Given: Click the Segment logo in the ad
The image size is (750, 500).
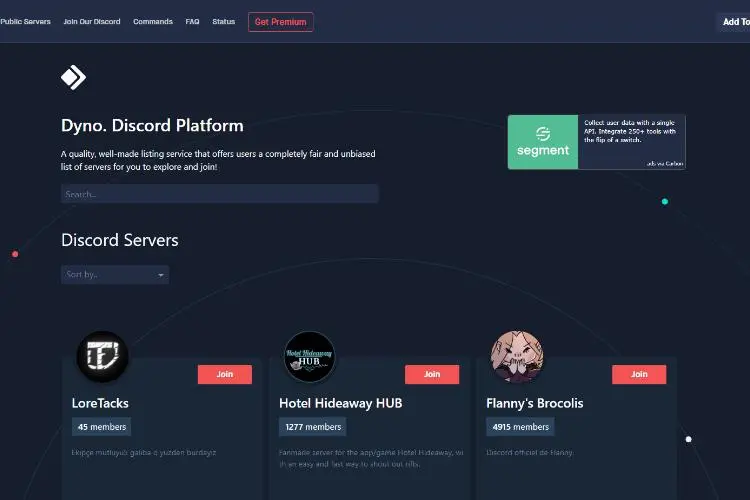Looking at the screenshot, I should pos(543,142).
